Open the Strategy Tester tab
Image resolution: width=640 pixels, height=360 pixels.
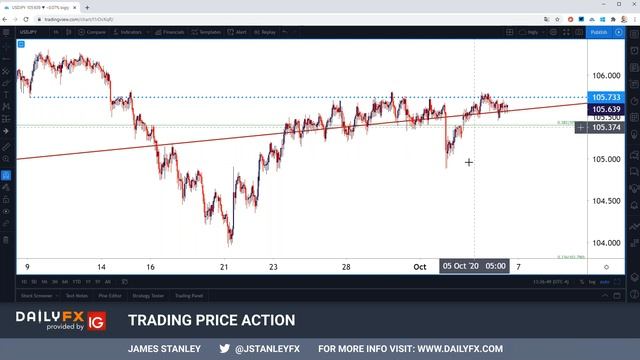click(148, 296)
